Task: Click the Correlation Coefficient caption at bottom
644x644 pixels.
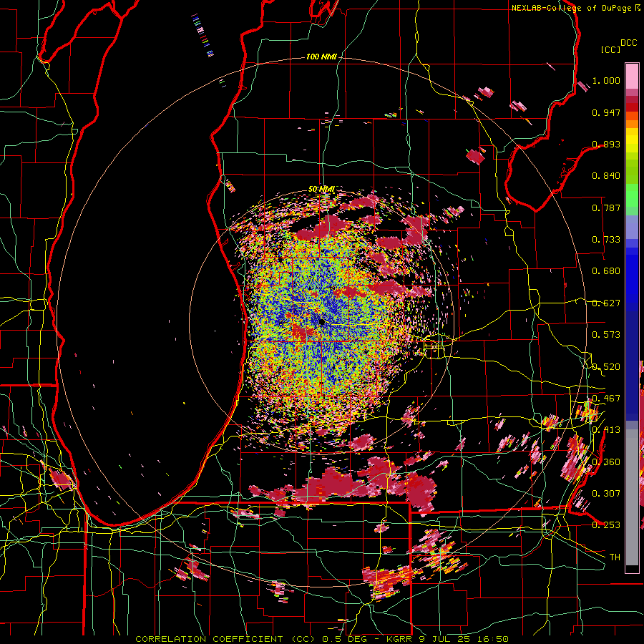Action: [x=321, y=639]
